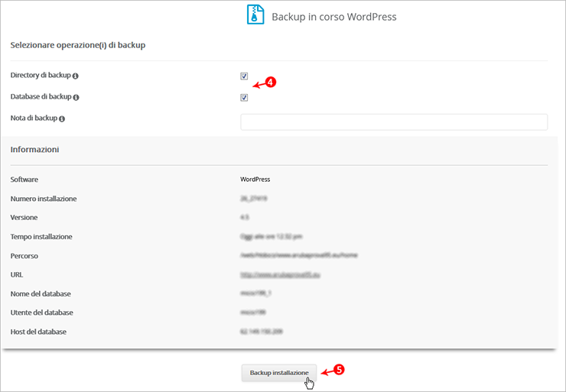
Task: Click the 'Numero installazione' label
Action: coord(44,199)
